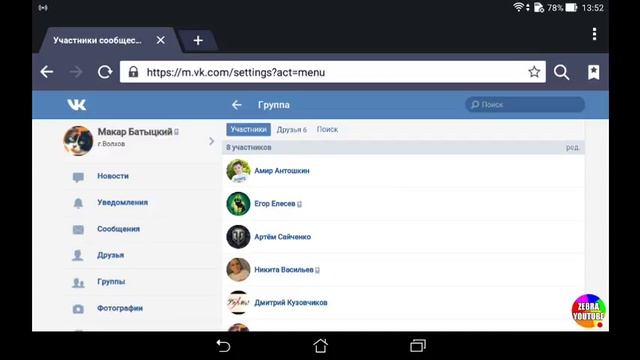Go back with browser back arrow
Screen dimensions: 640x360
(47, 72)
